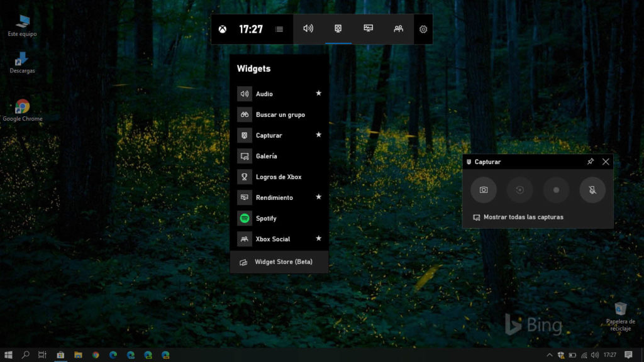Choose Logros de Xbox widget

(x=278, y=177)
